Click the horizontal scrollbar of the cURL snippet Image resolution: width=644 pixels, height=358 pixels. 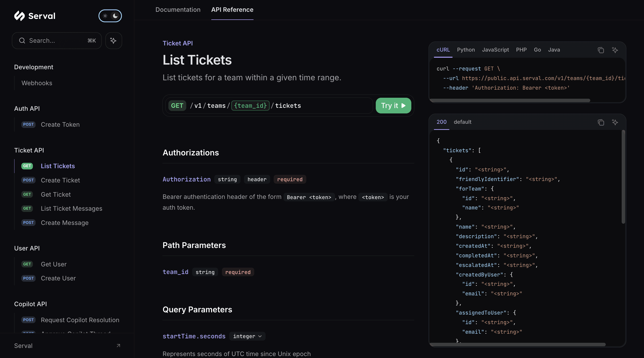point(510,100)
